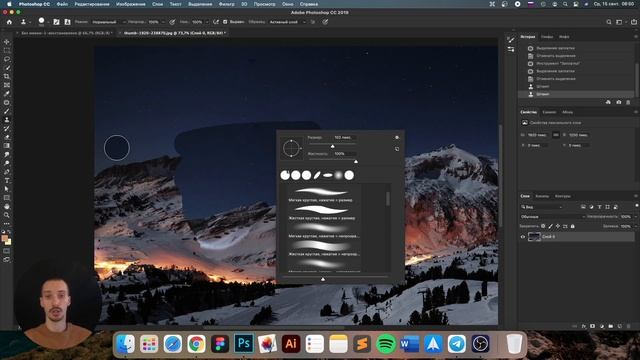Select the Lasso tool
This screenshot has height=360, width=640.
click(x=7, y=59)
